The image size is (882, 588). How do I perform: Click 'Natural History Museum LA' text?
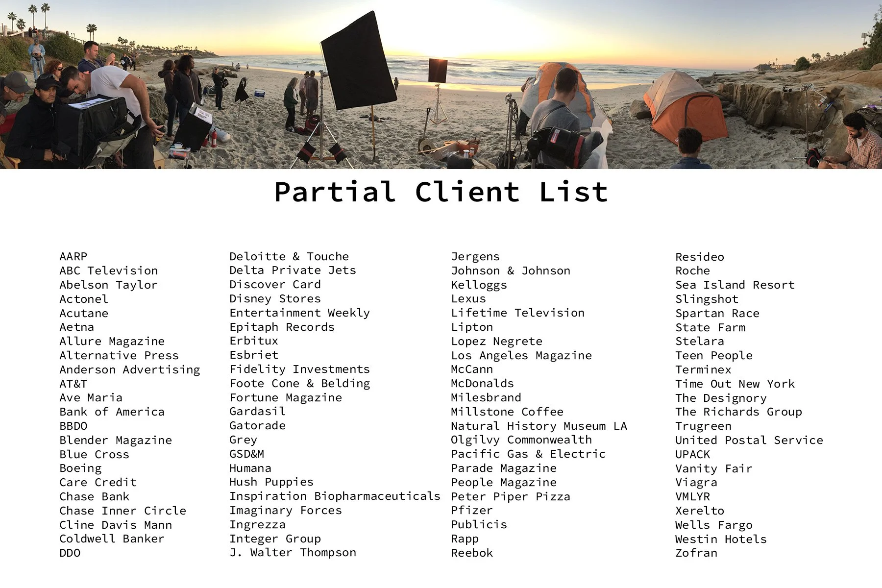click(x=539, y=426)
